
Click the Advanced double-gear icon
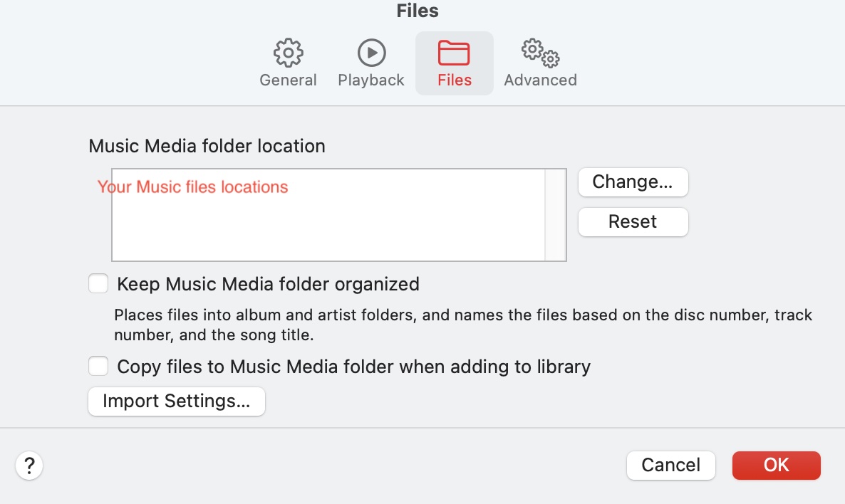pyautogui.click(x=540, y=53)
